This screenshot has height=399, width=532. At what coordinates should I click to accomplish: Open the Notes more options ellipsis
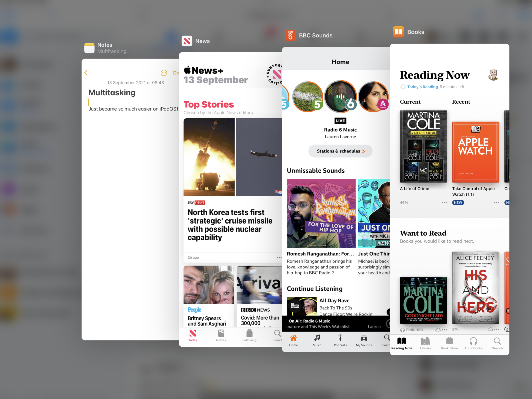(x=164, y=73)
